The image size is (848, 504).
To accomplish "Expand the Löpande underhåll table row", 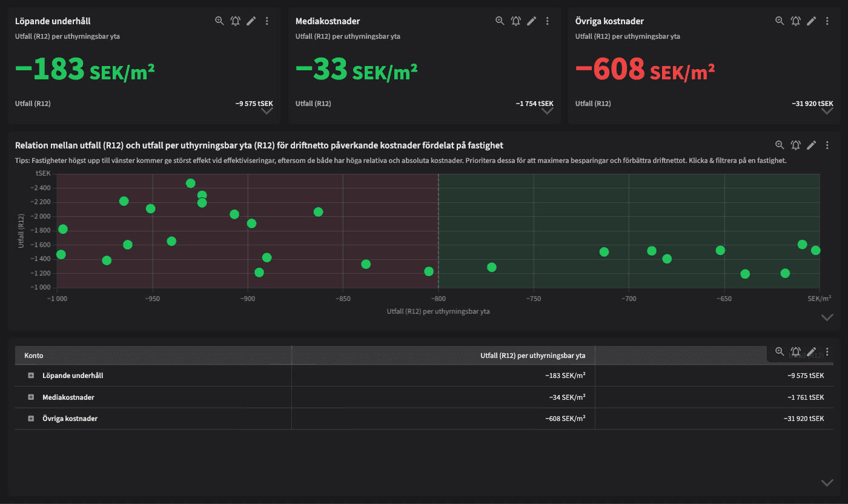I will click(31, 376).
